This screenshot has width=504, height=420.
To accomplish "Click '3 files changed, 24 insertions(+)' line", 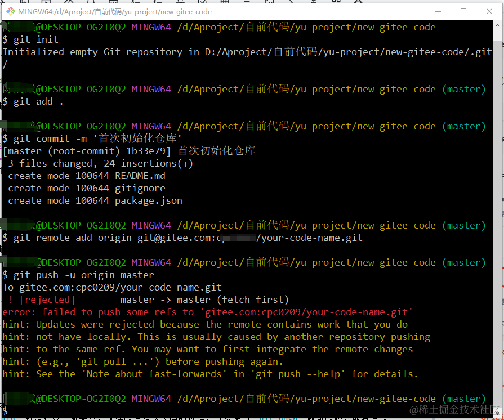I will click(100, 164).
